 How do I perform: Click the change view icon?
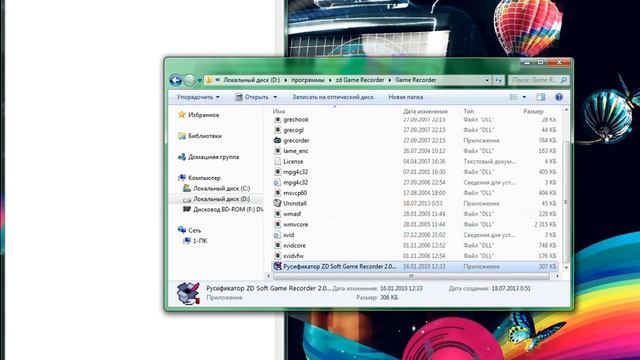coord(513,97)
